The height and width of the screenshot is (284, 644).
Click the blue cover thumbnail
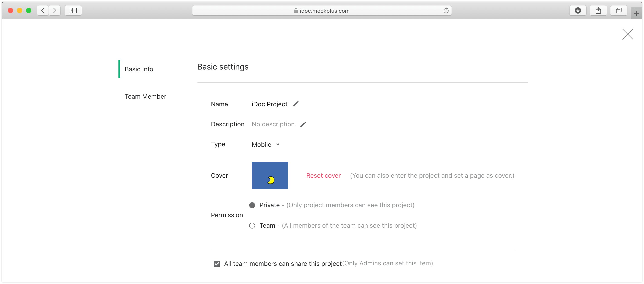pos(270,175)
